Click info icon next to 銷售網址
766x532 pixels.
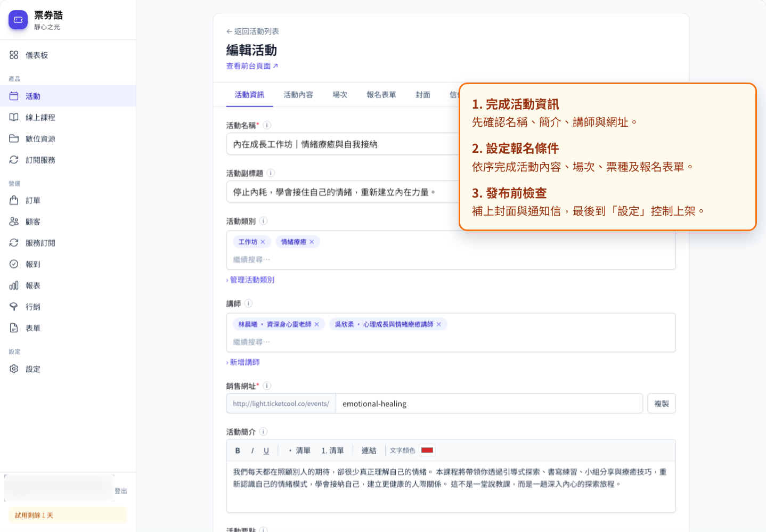click(x=267, y=386)
